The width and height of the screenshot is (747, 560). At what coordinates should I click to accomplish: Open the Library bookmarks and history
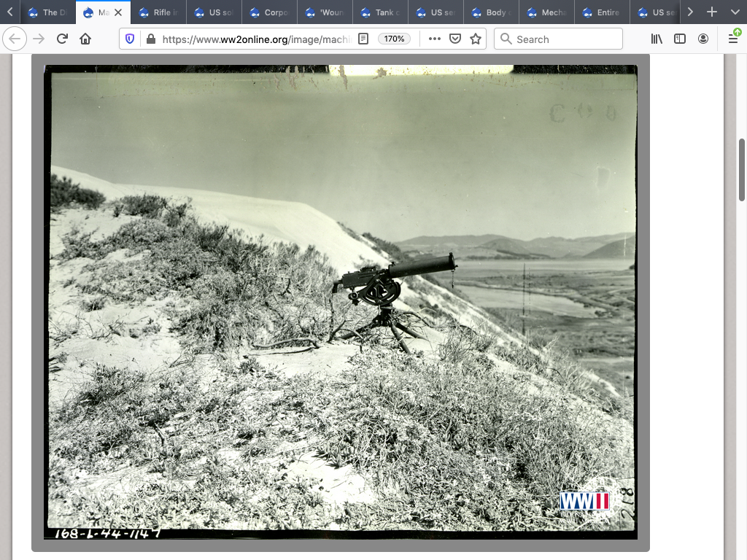(x=657, y=39)
